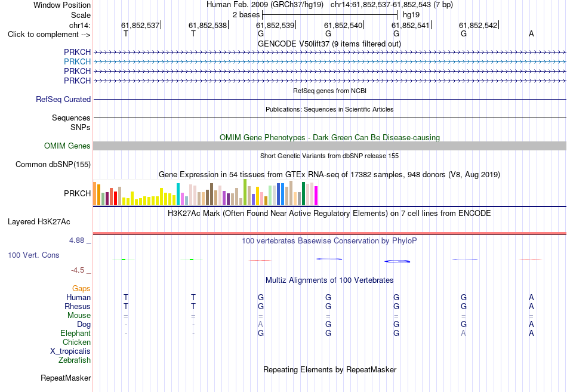Click the 61,852,537 position label
Viewport: 567px width, 392px height.
140,25
